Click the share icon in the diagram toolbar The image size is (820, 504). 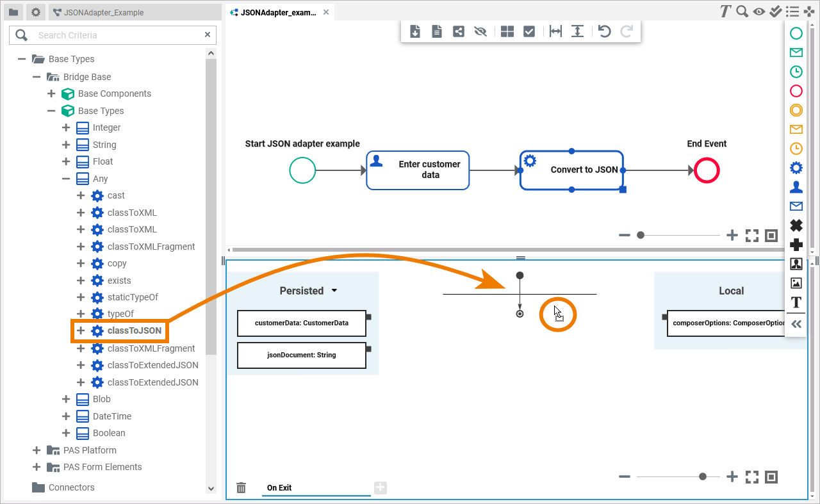coord(458,31)
